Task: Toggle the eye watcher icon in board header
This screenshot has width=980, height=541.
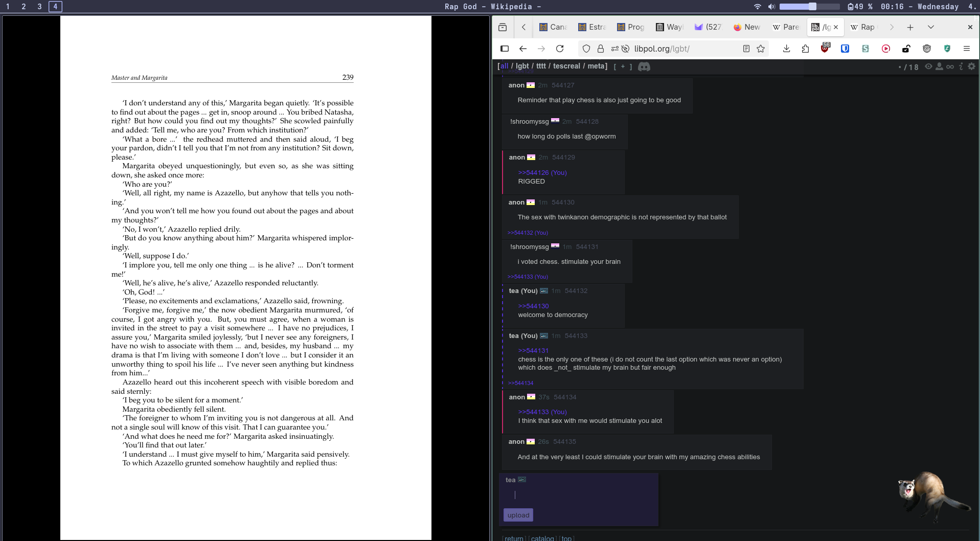Action: coord(928,66)
